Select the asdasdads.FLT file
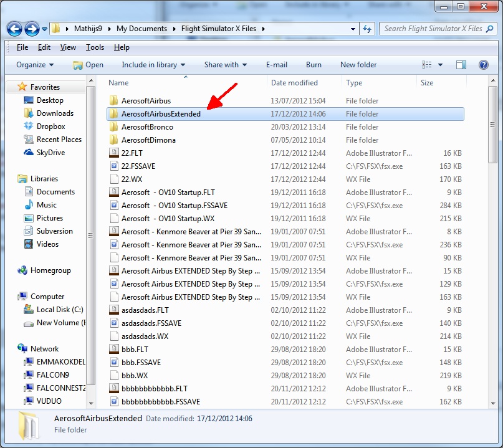This screenshot has height=448, width=503. (x=285, y=310)
